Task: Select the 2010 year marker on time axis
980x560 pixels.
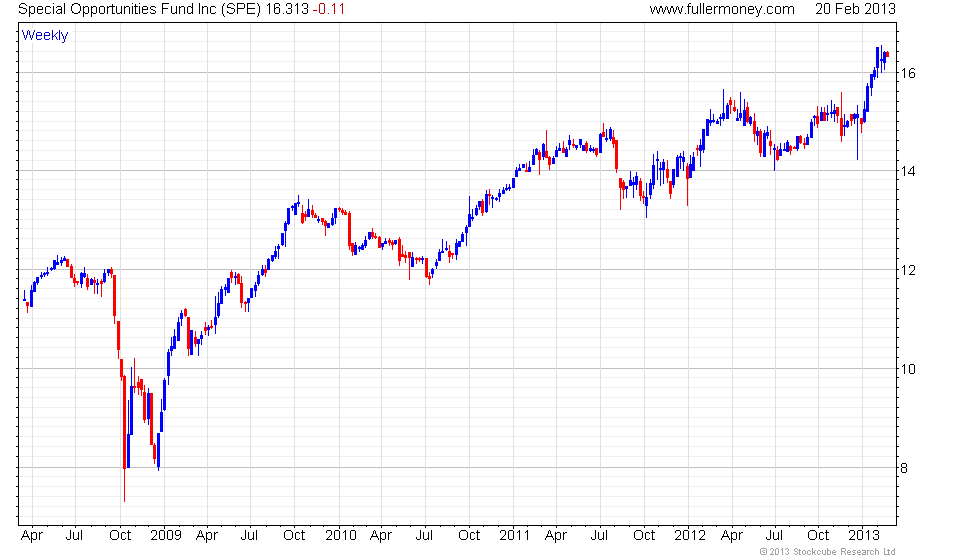Action: 340,535
